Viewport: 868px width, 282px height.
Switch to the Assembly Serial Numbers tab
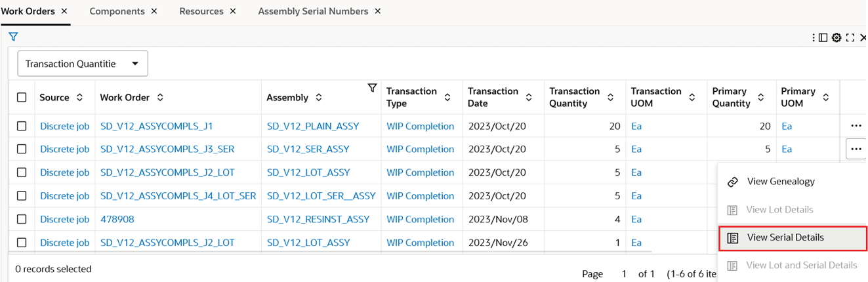click(313, 11)
